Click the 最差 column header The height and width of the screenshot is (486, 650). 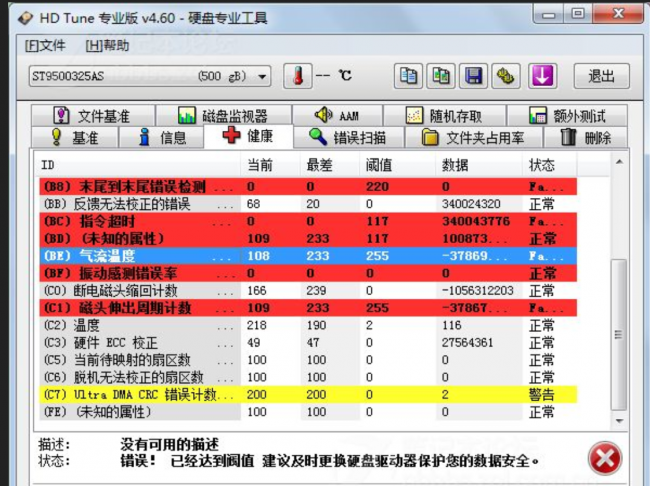coord(330,165)
